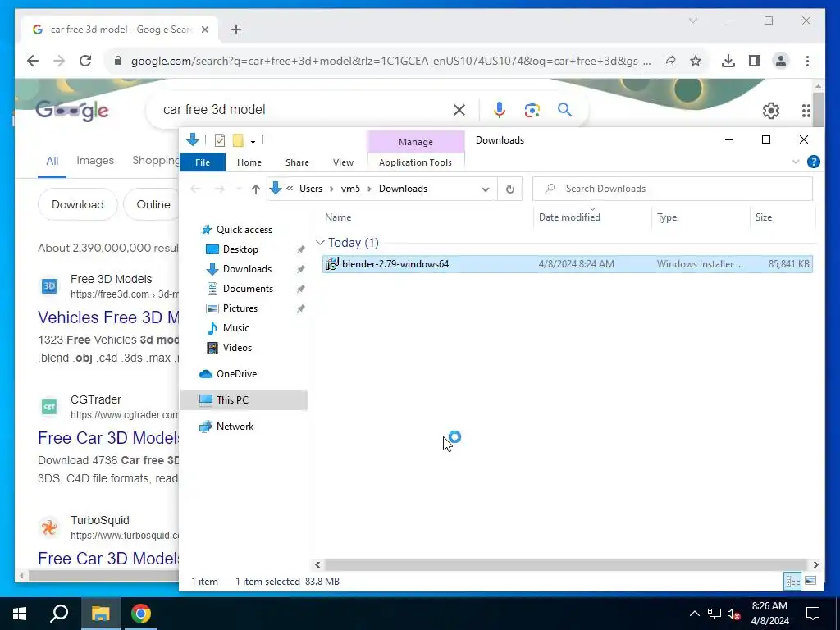Click the share page icon in address bar
Viewport: 840px width, 630px height.
[x=669, y=61]
